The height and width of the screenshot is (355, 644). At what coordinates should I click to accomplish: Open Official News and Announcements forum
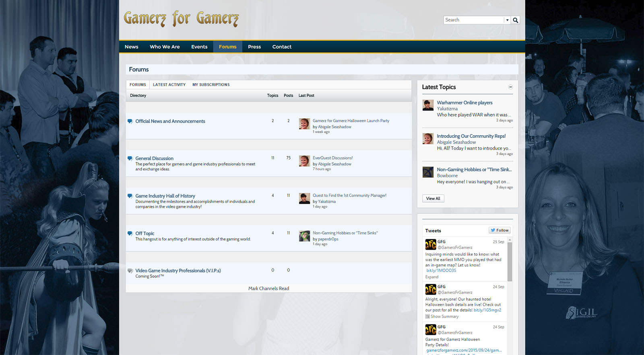(170, 121)
